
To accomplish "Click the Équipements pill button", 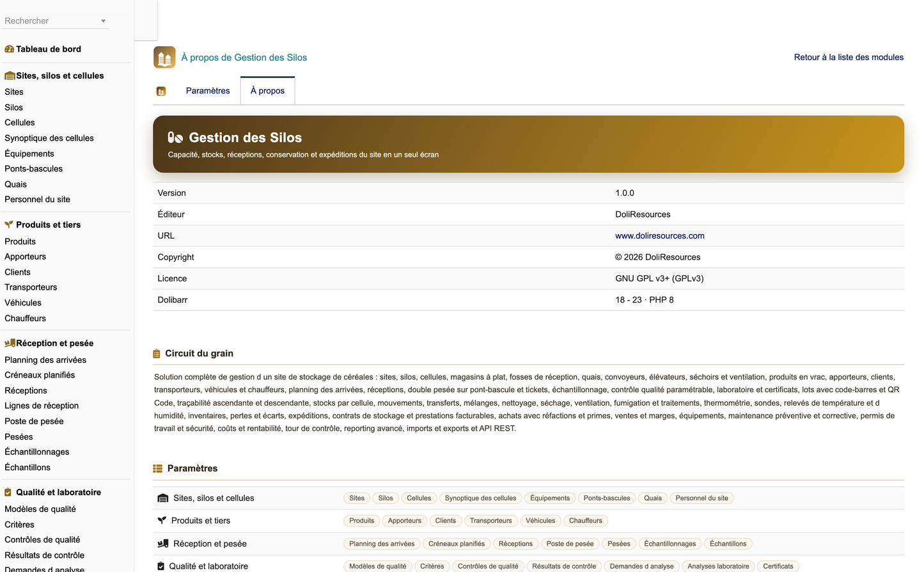I will tap(550, 498).
